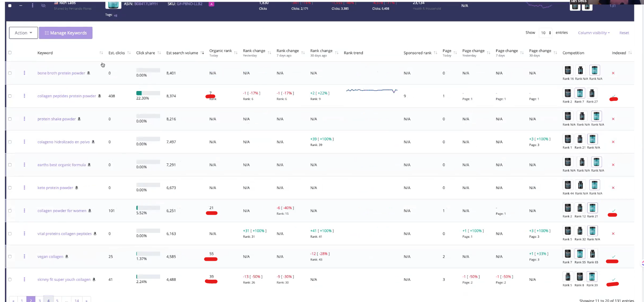Go to pagination page 1
Image resolution: width=644 pixels, height=302 pixels.
point(22,300)
